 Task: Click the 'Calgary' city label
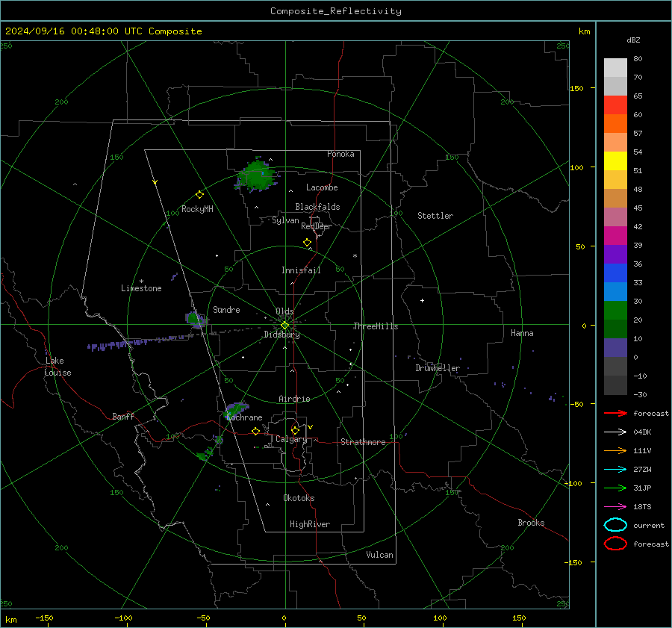(x=291, y=439)
